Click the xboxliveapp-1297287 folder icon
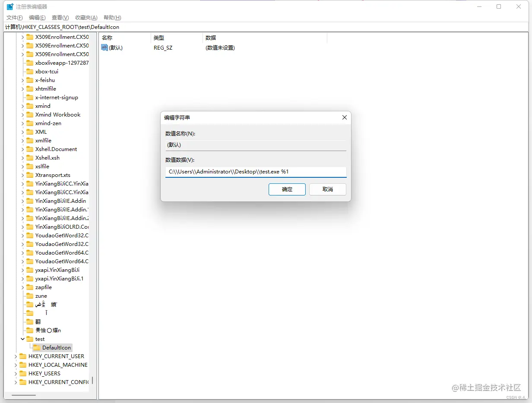 pos(30,63)
